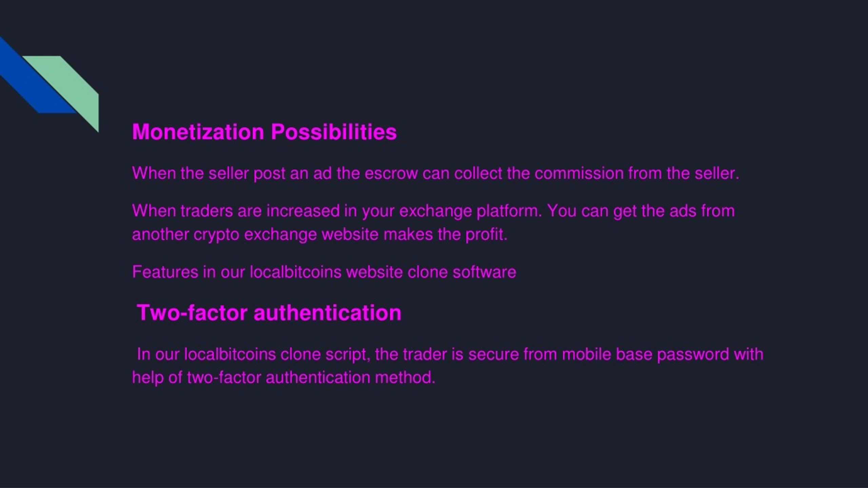Click the word escrow in the first paragraph
The image size is (868, 488).
(391, 174)
